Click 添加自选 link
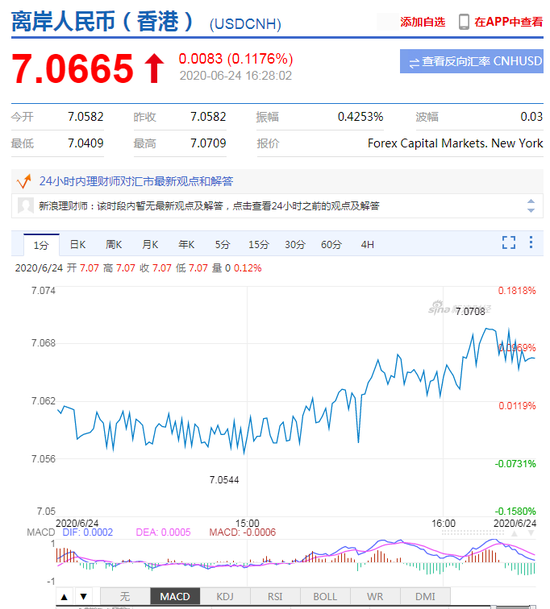This screenshot has height=609, width=550. coord(423,22)
